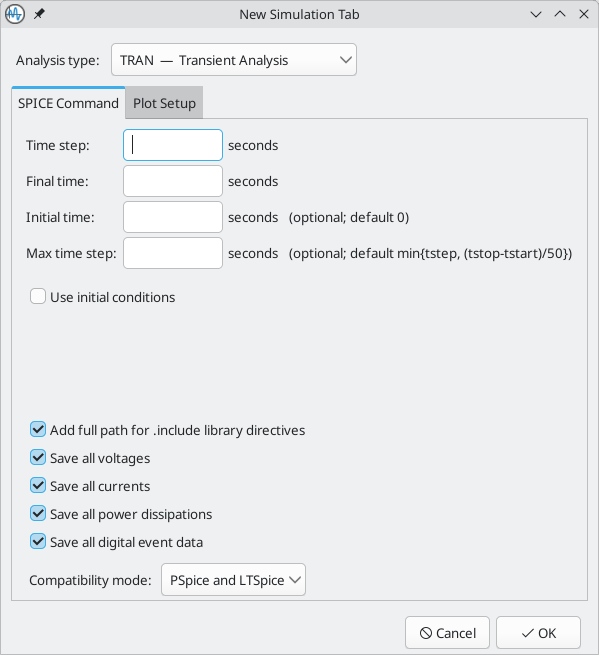Switch to the Plot Setup tab
The height and width of the screenshot is (655, 599).
tap(164, 103)
